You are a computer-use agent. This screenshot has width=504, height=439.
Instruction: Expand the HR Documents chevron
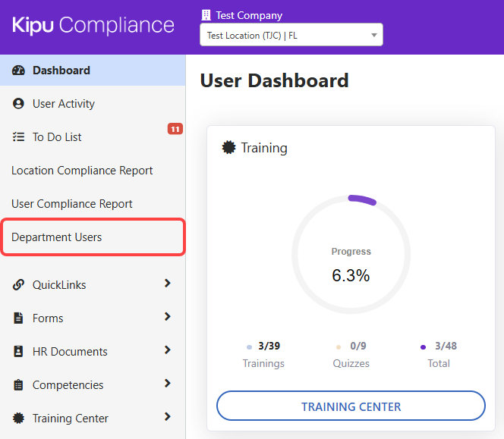pyautogui.click(x=168, y=350)
